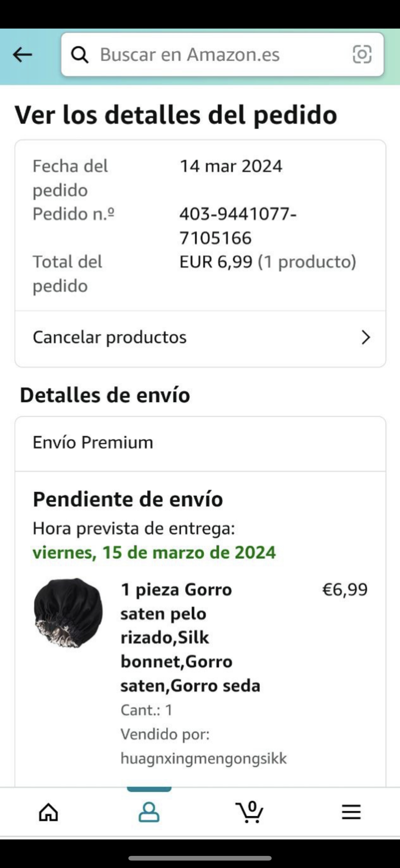Open the camera scan search icon
The height and width of the screenshot is (868, 400).
click(x=362, y=54)
